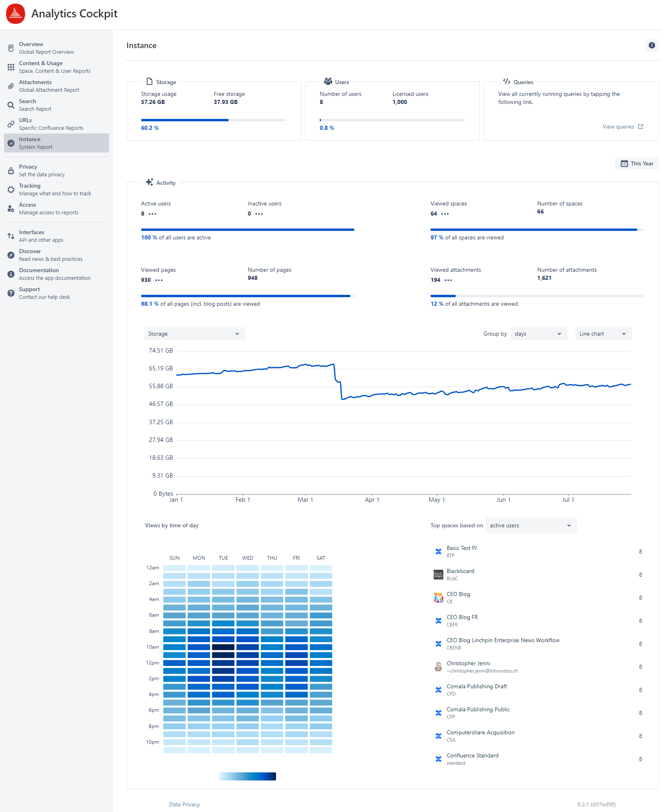Click the Discover compass icon in sidebar

pyautogui.click(x=11, y=255)
